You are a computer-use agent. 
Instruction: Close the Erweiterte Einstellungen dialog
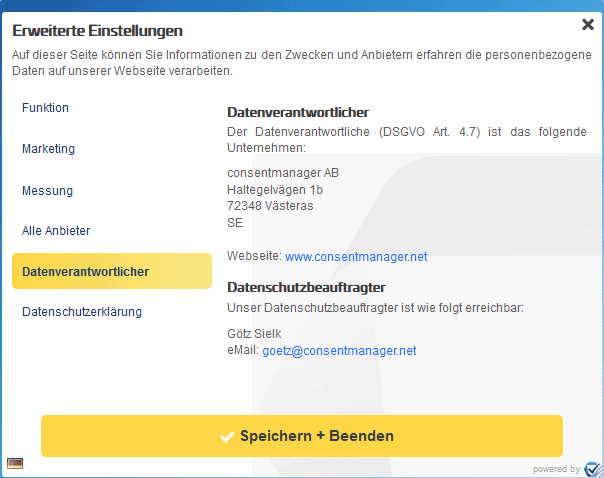588,24
